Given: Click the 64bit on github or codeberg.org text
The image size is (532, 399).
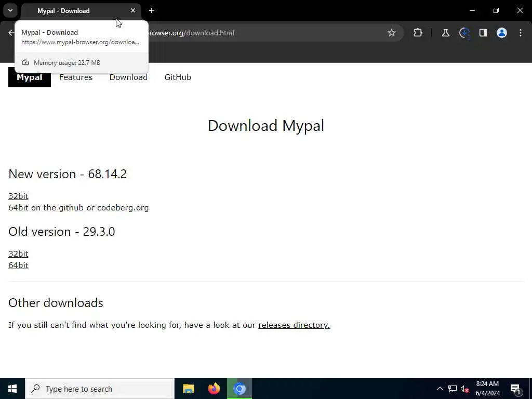Looking at the screenshot, I should [x=78, y=208].
